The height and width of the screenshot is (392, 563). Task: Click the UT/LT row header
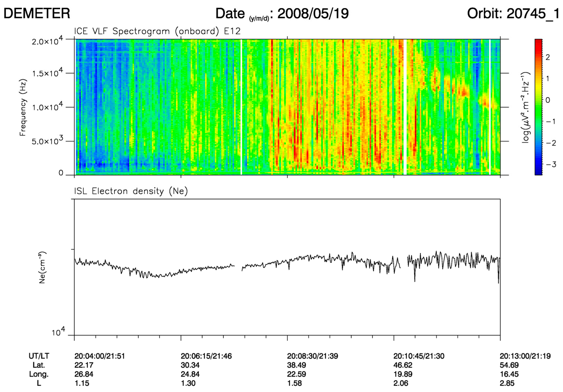click(39, 356)
